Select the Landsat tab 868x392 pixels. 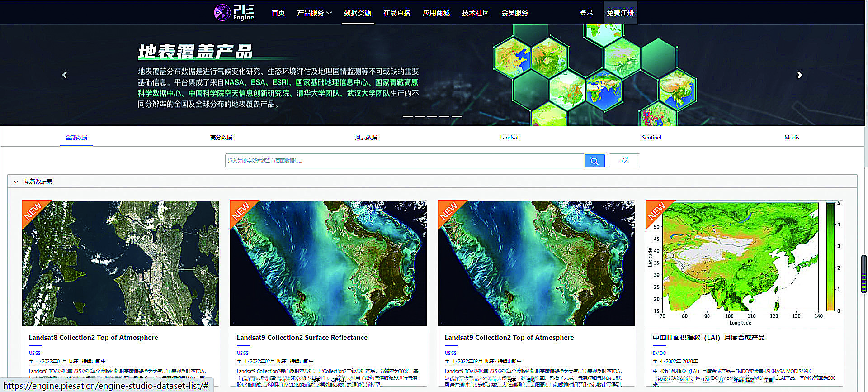[x=509, y=137]
